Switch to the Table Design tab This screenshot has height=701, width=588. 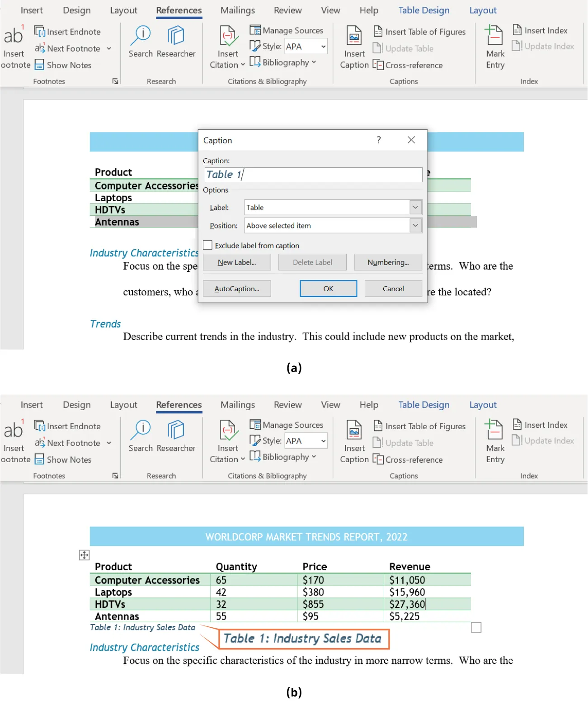(423, 10)
